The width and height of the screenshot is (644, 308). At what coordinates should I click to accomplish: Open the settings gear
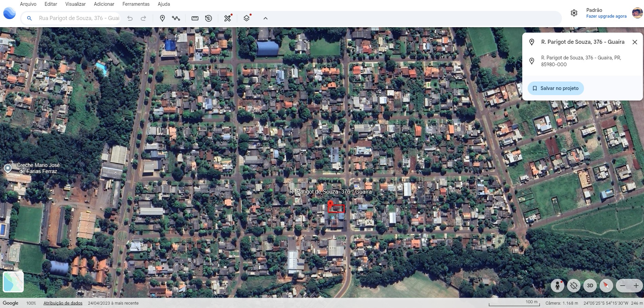coord(574,13)
